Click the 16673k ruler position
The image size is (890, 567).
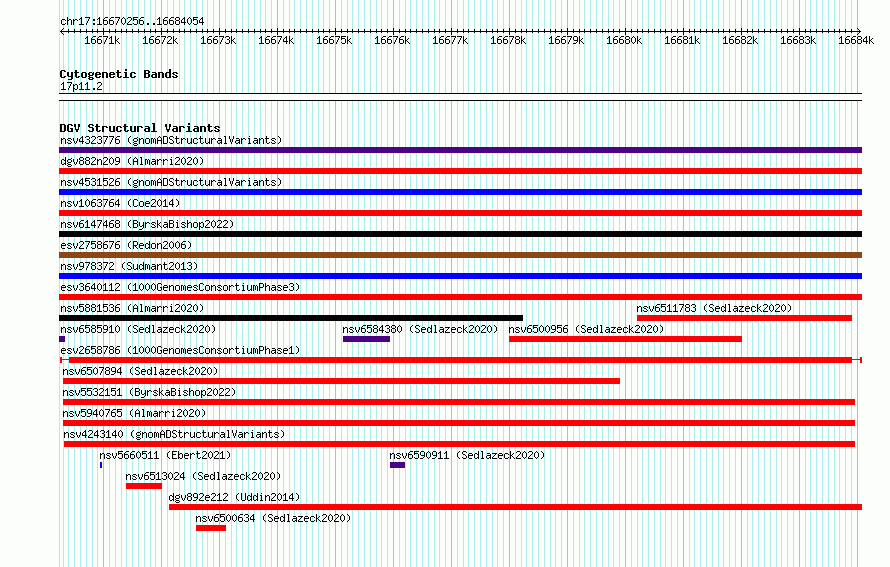[218, 40]
